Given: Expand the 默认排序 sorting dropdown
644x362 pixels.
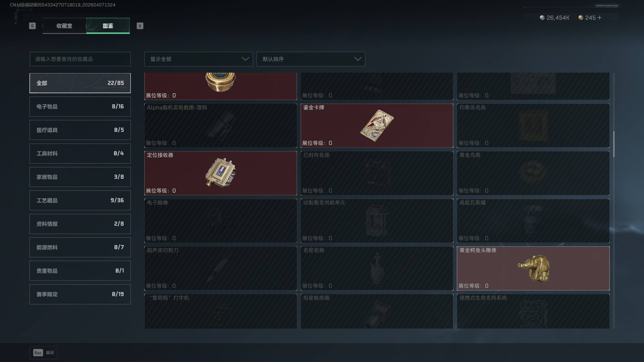Looking at the screenshot, I should coord(311,59).
